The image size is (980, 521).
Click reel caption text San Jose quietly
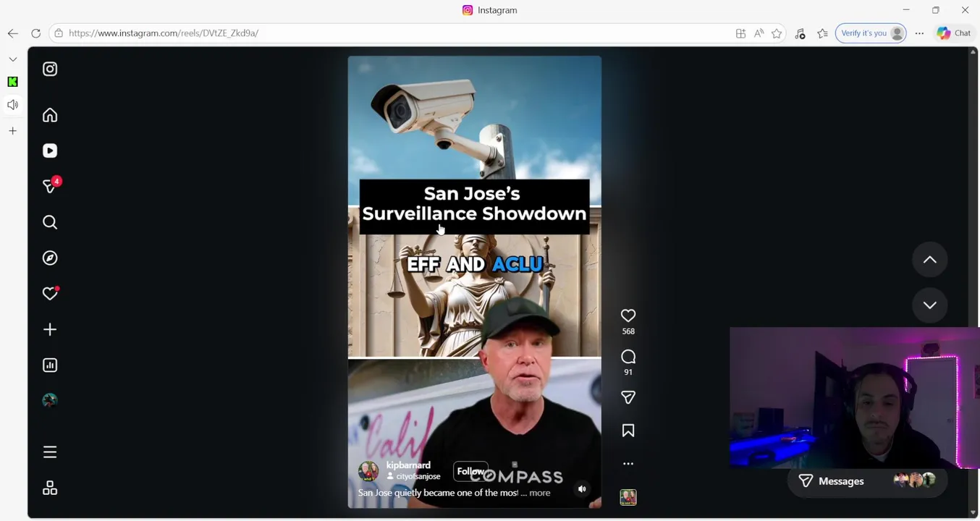438,493
